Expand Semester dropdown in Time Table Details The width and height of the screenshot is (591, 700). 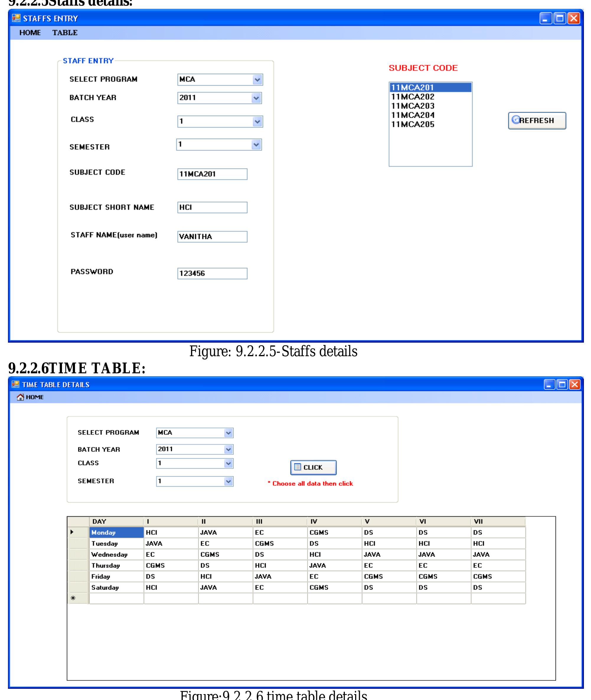click(x=228, y=481)
